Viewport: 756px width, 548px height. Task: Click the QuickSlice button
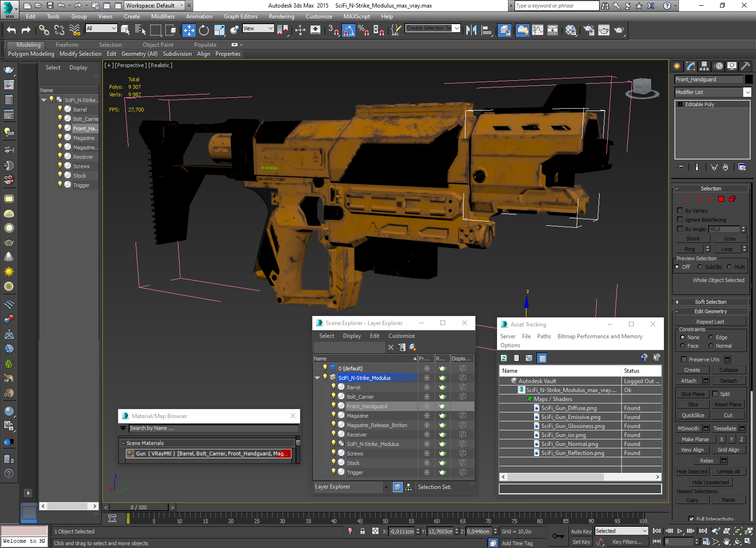pyautogui.click(x=693, y=415)
